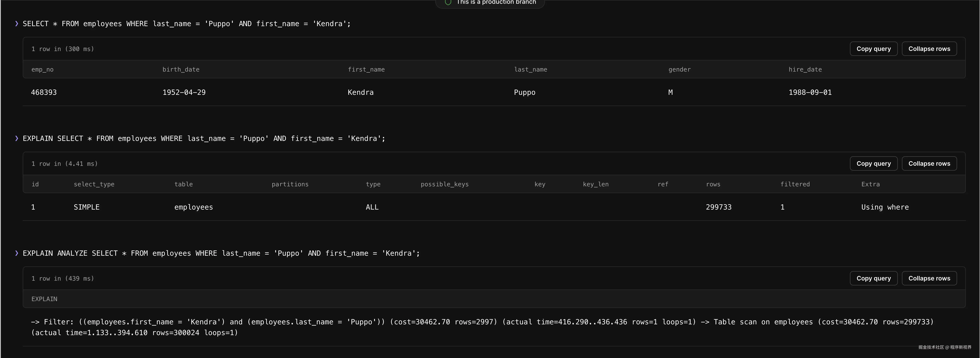Select the EXPLAIN SELECT query line

204,138
